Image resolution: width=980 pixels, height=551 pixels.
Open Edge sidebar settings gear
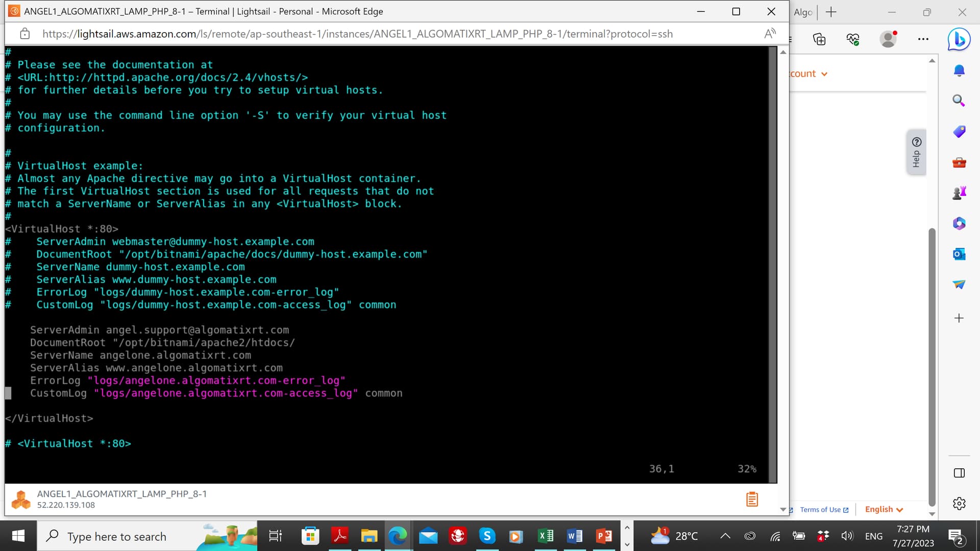959,504
